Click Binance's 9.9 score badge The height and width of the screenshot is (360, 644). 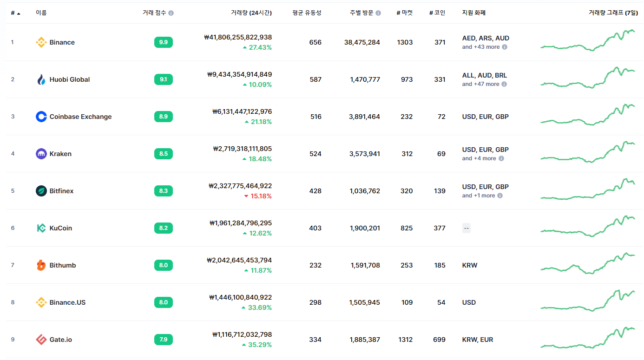click(x=164, y=42)
